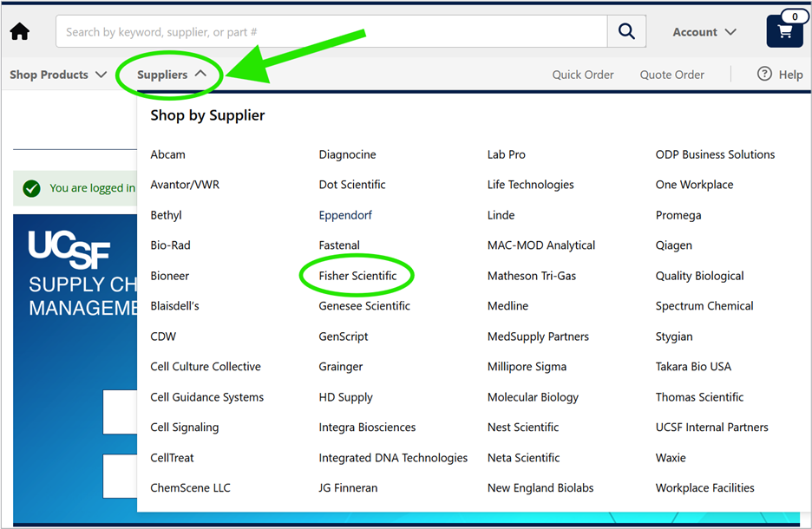Open the Eppendorf link

click(x=345, y=215)
